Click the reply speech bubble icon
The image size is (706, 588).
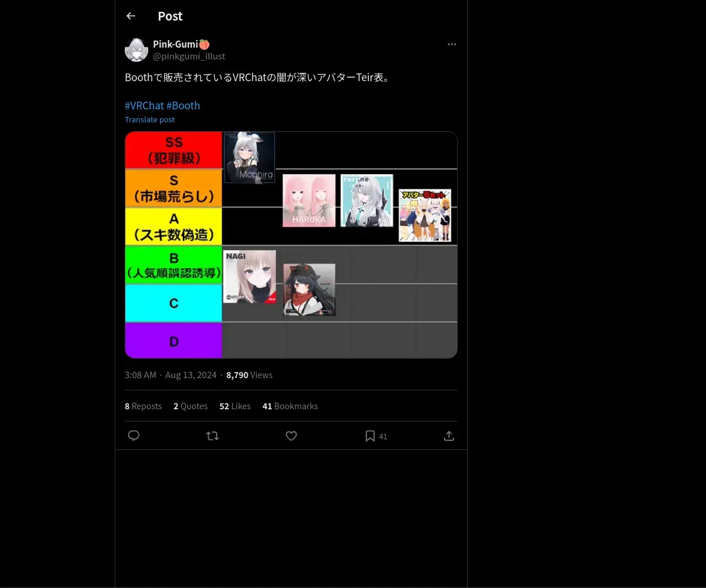point(134,436)
